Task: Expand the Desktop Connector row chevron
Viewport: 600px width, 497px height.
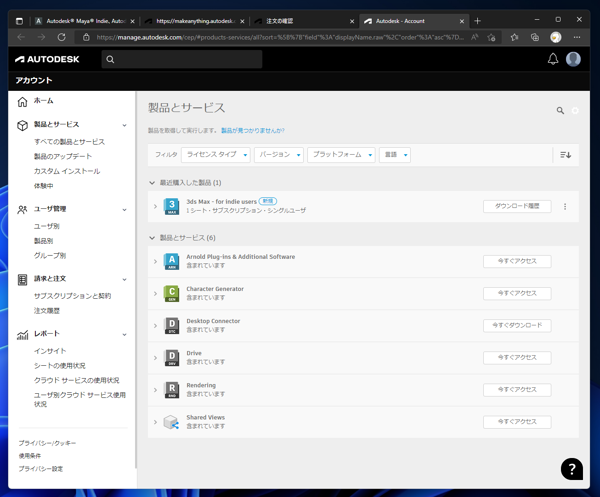Action: (x=155, y=326)
